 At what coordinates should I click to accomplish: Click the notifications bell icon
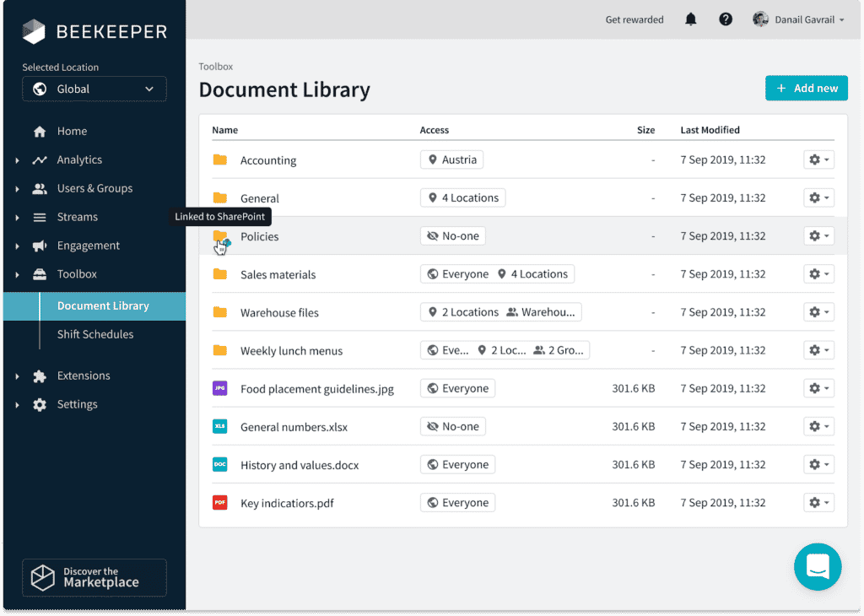click(x=690, y=19)
